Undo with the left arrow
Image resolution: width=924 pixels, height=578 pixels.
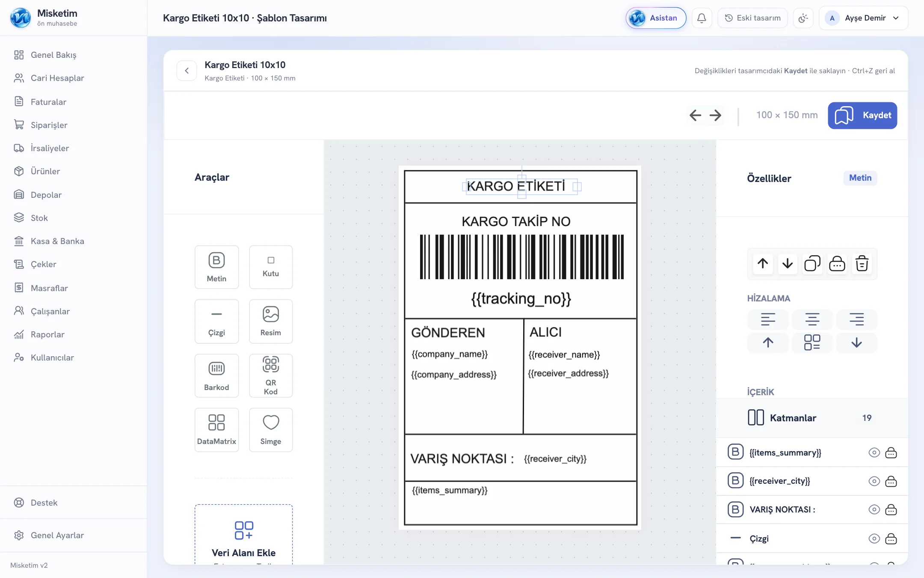point(696,115)
